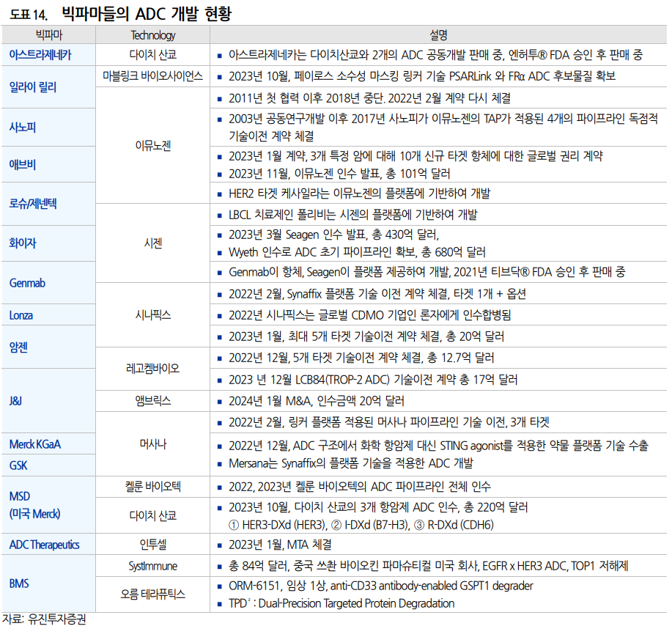Click the '10개 신규 타겟 항체' description line
Viewport: 672px width, 626px height.
point(416,156)
